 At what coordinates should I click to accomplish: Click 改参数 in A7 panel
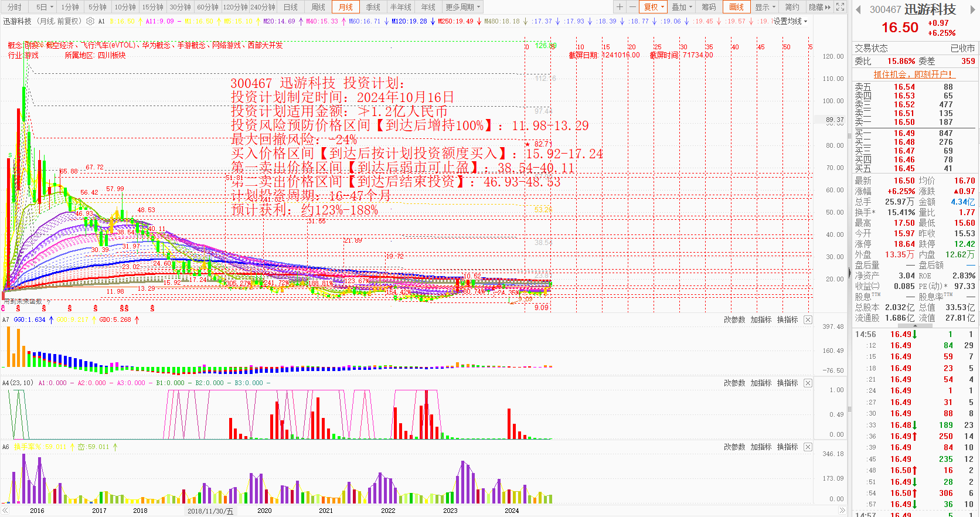734,319
